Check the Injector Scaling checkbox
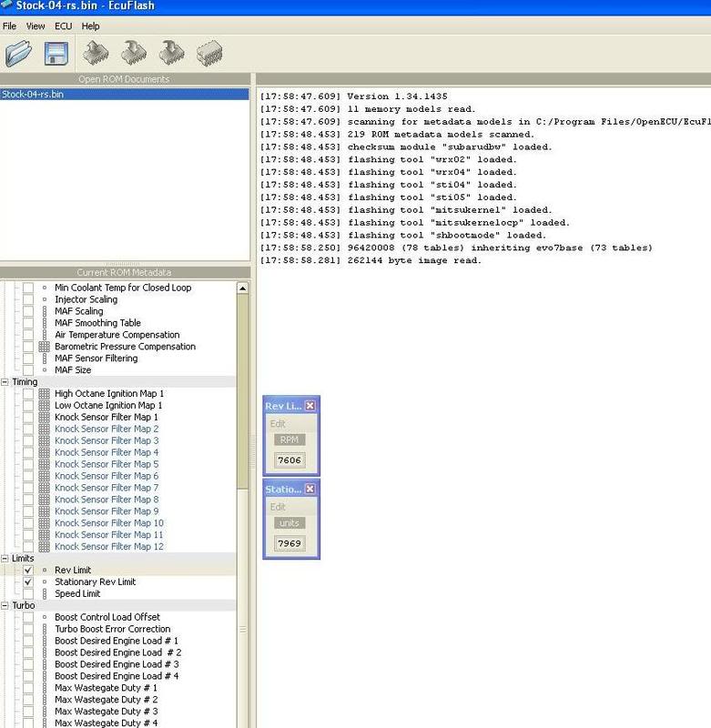Viewport: 711px width, 728px height. tap(28, 299)
